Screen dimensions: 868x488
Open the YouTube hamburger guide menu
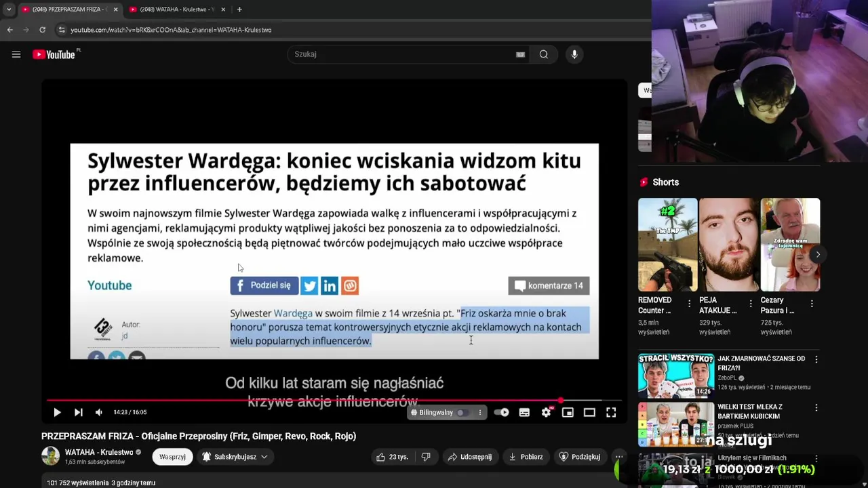(16, 54)
